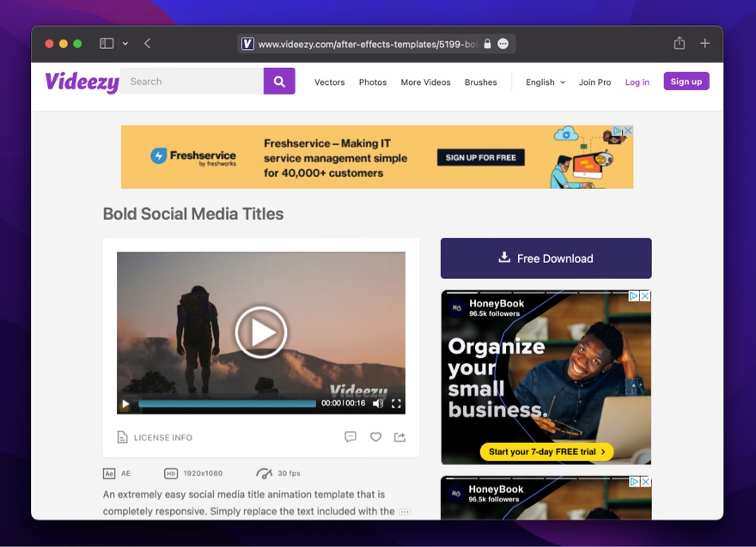Click the Free Download button
The image size is (756, 547).
[x=546, y=258]
